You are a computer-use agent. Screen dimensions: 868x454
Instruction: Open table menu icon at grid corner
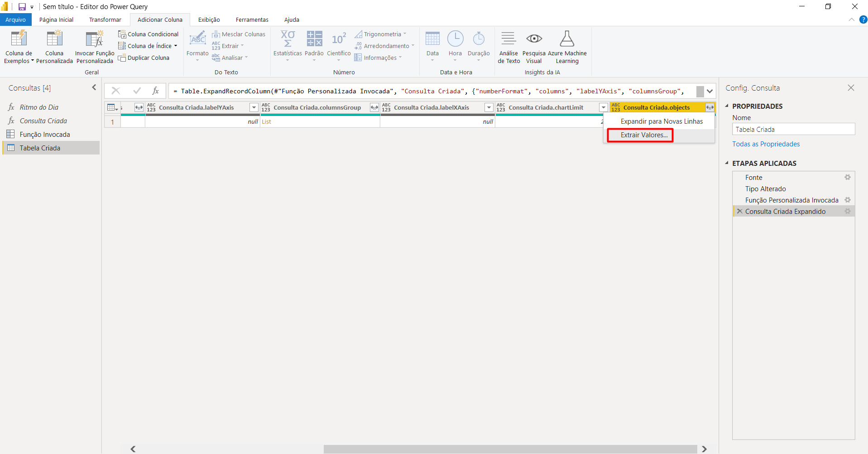[x=112, y=107]
